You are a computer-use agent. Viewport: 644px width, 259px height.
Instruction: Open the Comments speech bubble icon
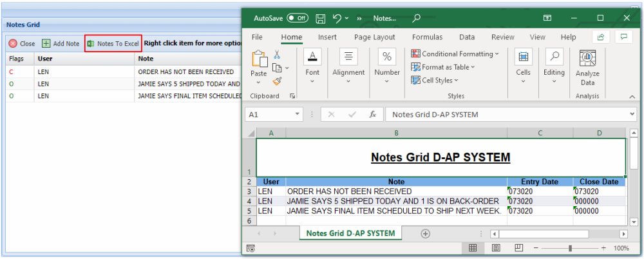coord(624,37)
